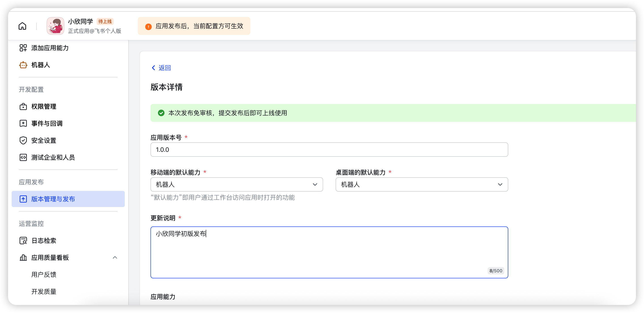Screen dimensions: 644x313
Task: Click the 测试企业和人员 code icon
Action: click(x=23, y=157)
